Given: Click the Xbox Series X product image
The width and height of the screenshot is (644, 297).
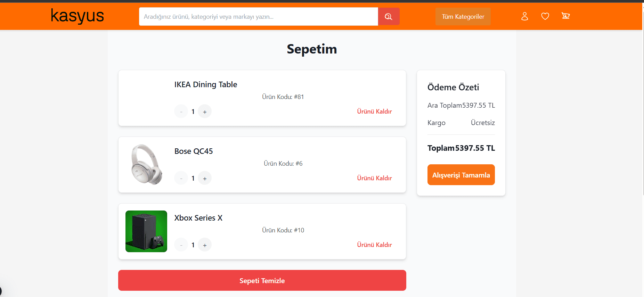Looking at the screenshot, I should 146,231.
